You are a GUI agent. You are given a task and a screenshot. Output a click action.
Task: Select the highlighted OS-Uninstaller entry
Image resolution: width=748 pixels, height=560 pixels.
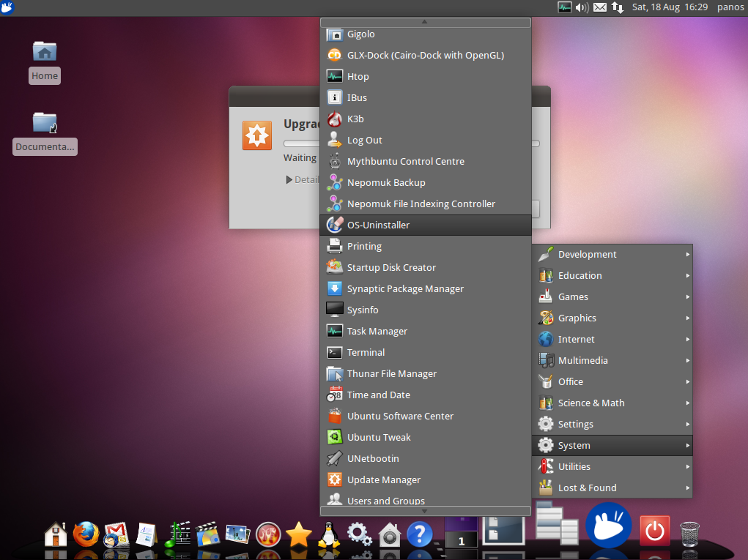(x=426, y=225)
